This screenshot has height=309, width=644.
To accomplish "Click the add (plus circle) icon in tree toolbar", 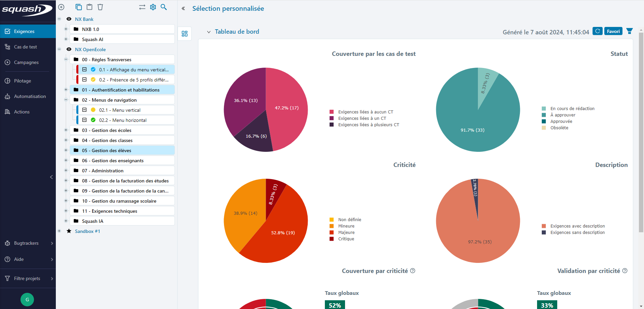I will [x=61, y=7].
